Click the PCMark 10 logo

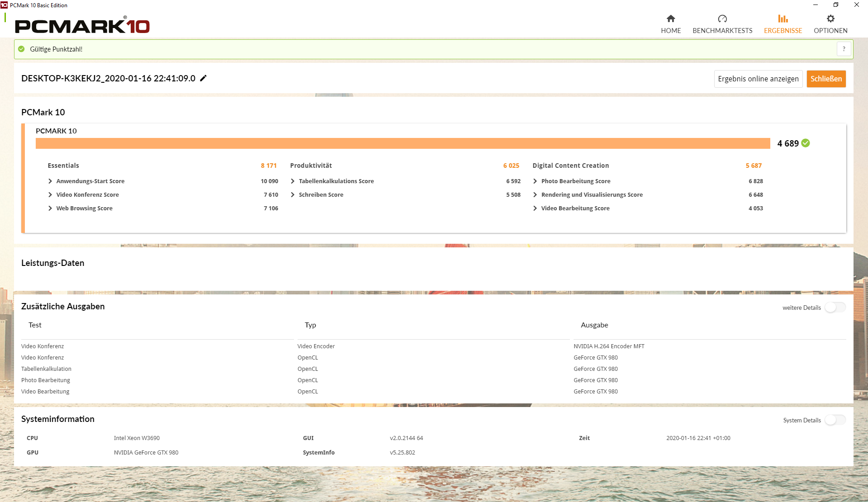pos(82,26)
